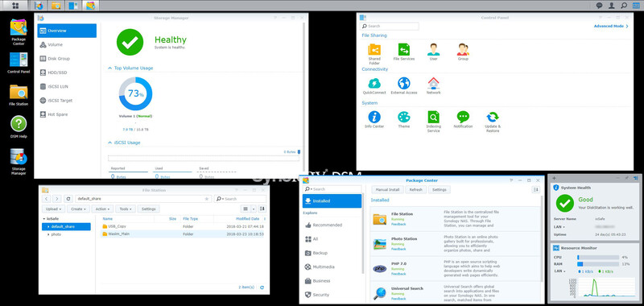Click sort icon in File Station toolbar

tap(262, 209)
